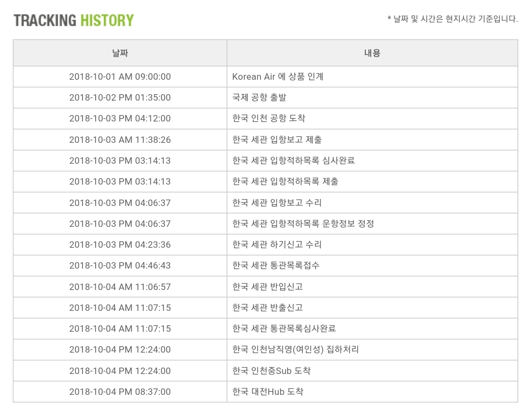Click the 날짜 column header
This screenshot has height=420, width=529.
[x=120, y=53]
